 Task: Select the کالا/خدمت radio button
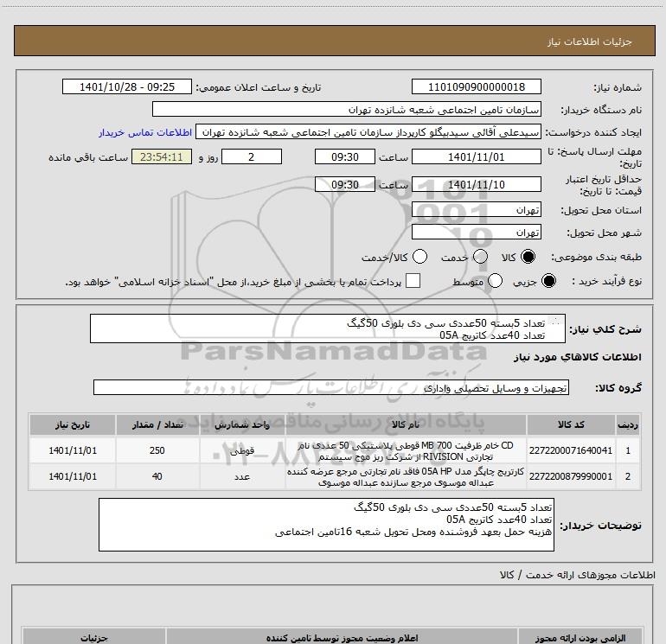[x=419, y=257]
